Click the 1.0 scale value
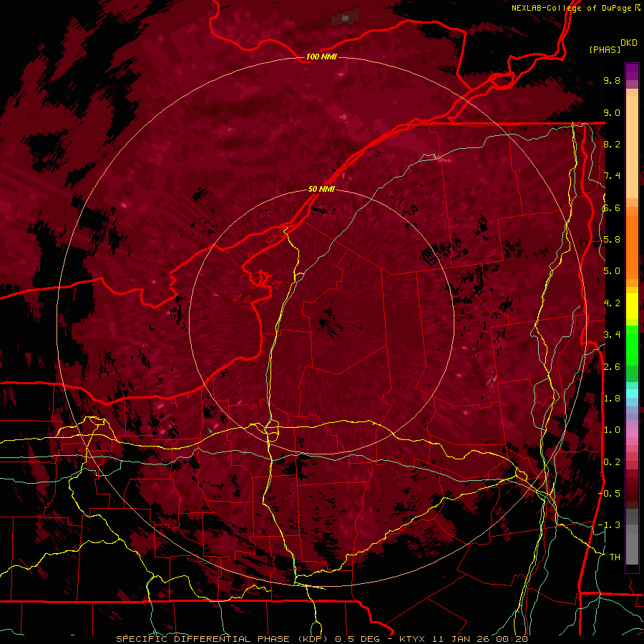 pyautogui.click(x=612, y=430)
